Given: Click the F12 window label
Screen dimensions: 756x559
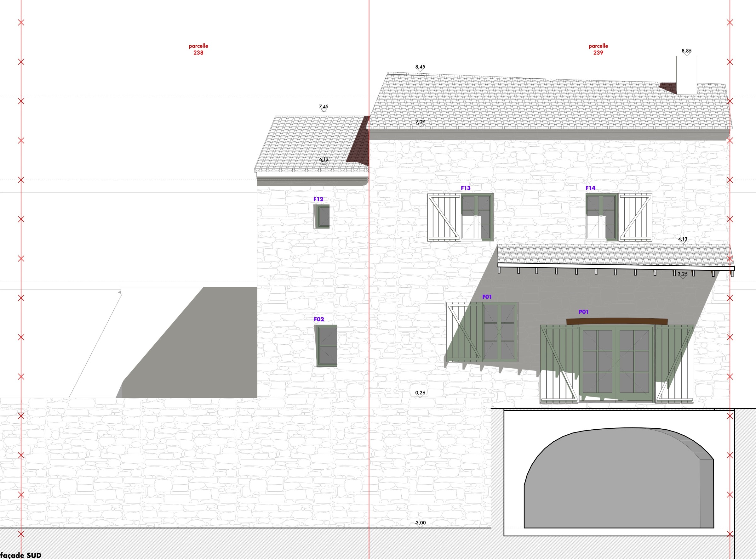Looking at the screenshot, I should [x=318, y=199].
